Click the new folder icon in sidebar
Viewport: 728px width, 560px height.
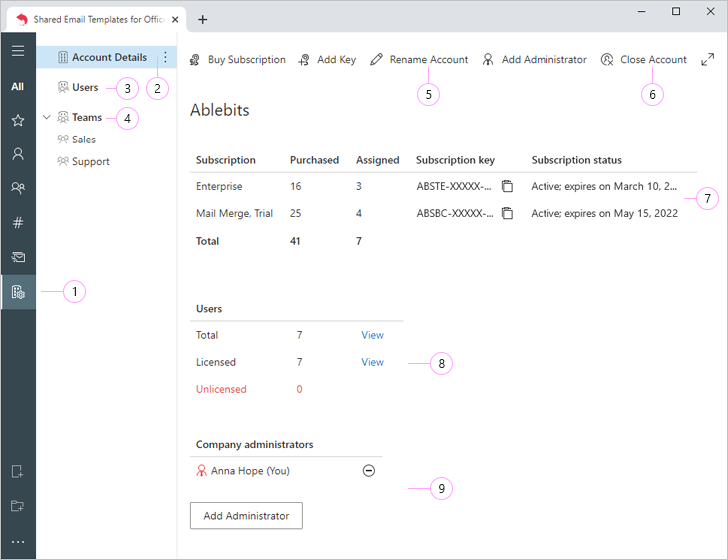[17, 506]
